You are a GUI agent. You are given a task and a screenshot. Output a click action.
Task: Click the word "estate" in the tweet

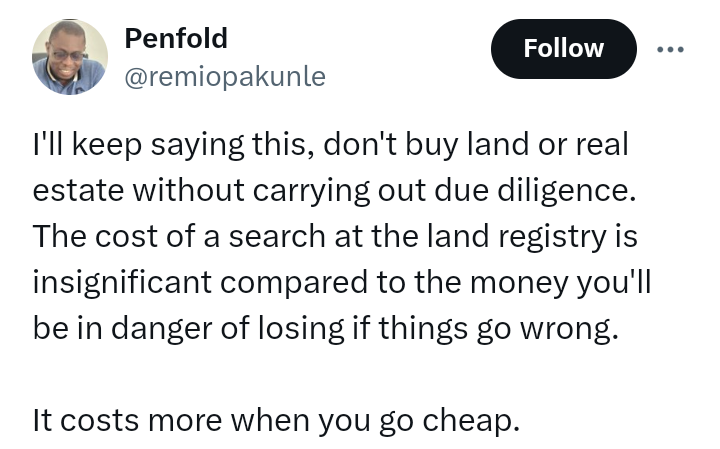point(78,190)
